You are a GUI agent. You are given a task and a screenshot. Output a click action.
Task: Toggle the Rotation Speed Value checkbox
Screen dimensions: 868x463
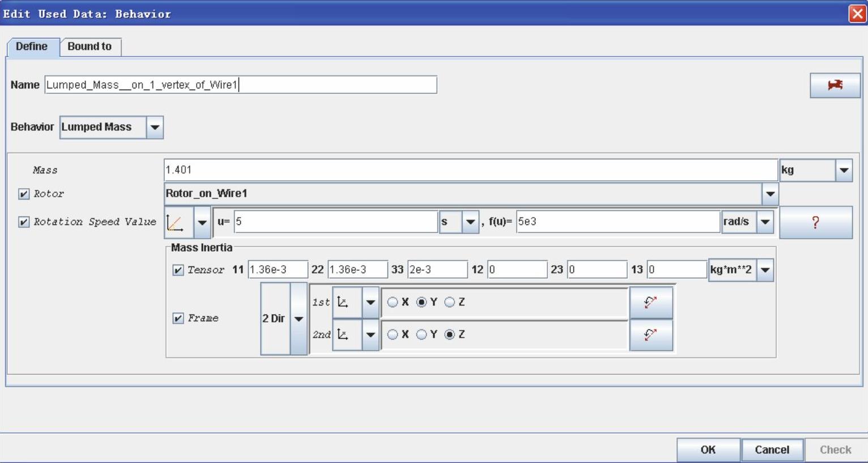pos(24,222)
